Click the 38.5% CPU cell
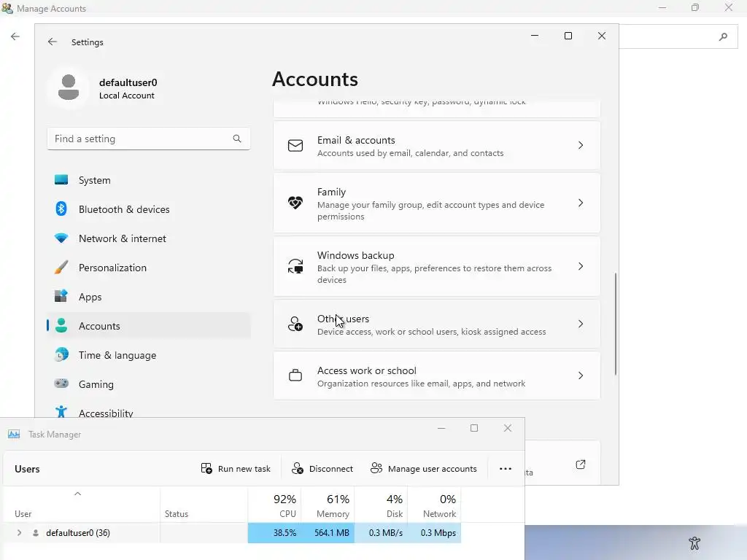This screenshot has width=747, height=560. 274,533
